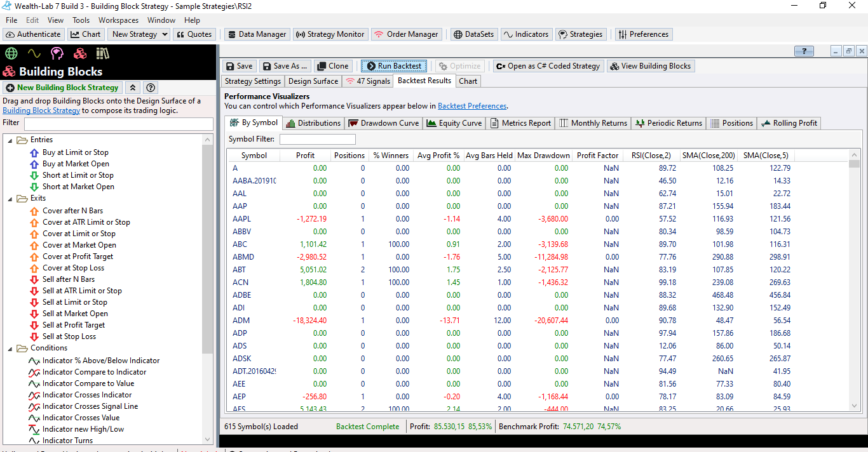Open the Strategy Monitor
The image size is (868, 452).
(330, 34)
